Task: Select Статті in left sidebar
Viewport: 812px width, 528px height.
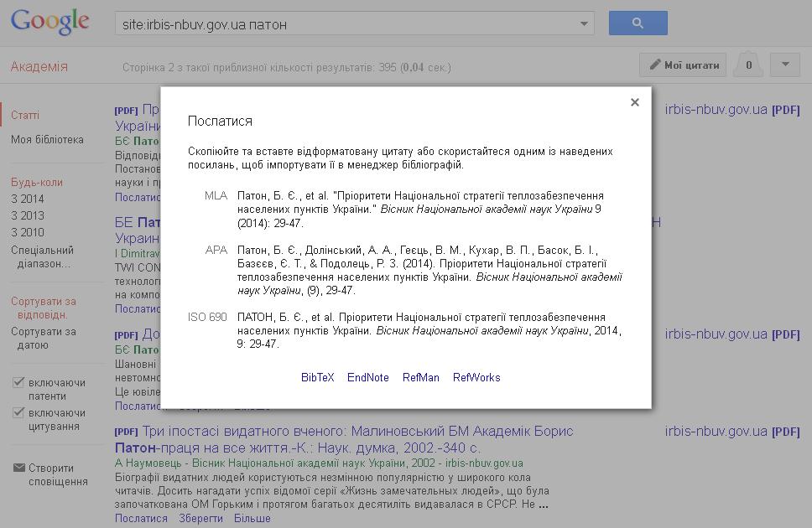Action: click(x=25, y=116)
